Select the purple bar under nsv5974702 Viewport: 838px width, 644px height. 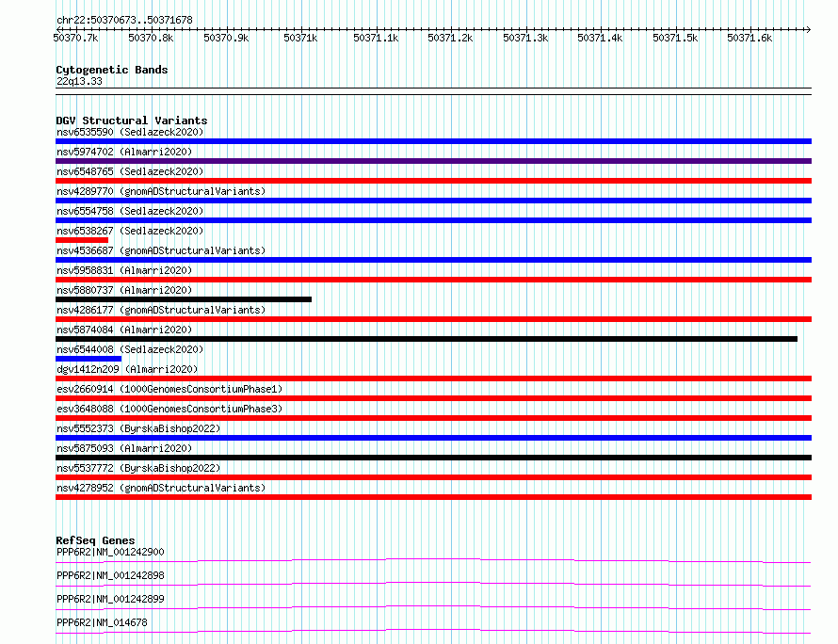coord(433,161)
